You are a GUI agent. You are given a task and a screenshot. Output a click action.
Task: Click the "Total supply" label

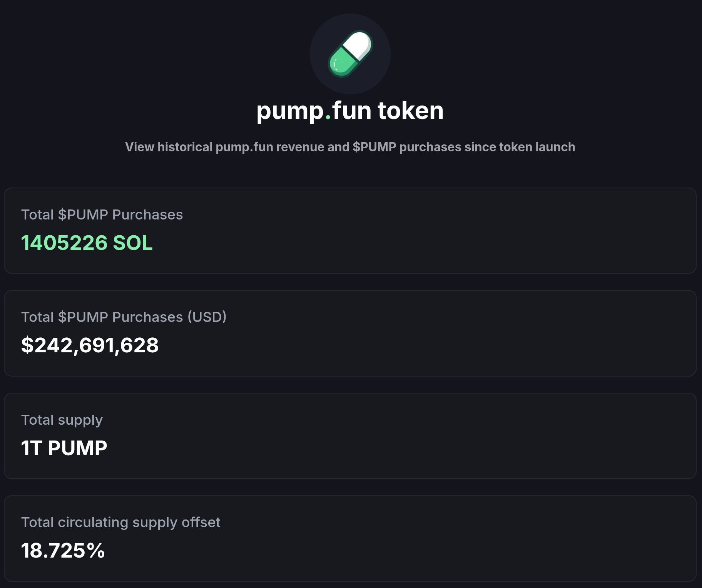62,420
